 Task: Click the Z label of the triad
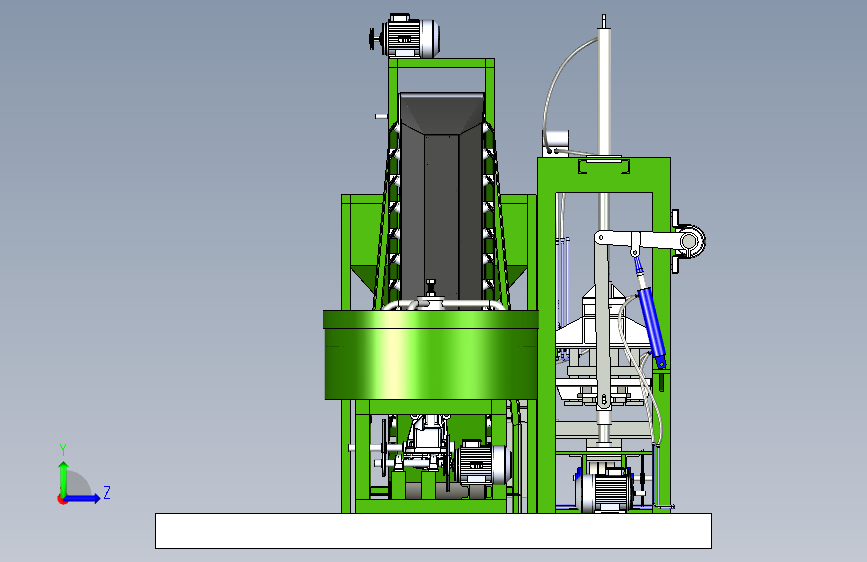pos(107,492)
